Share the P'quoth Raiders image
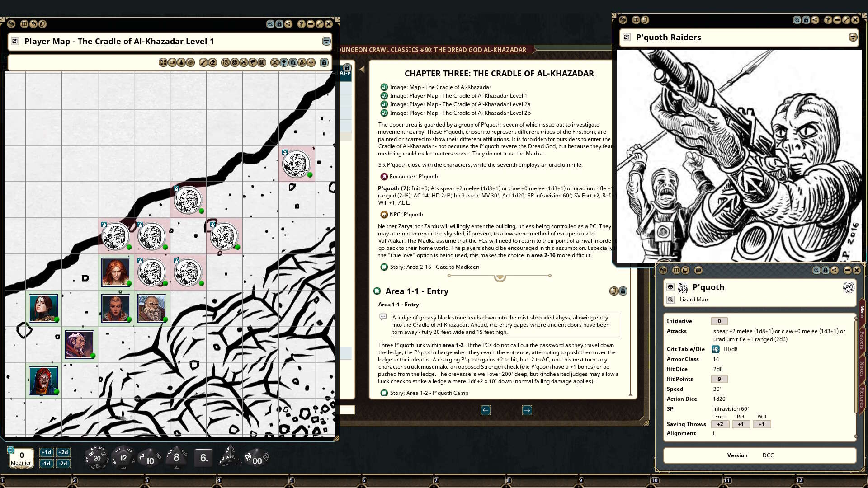This screenshot has height=488, width=868. (815, 20)
